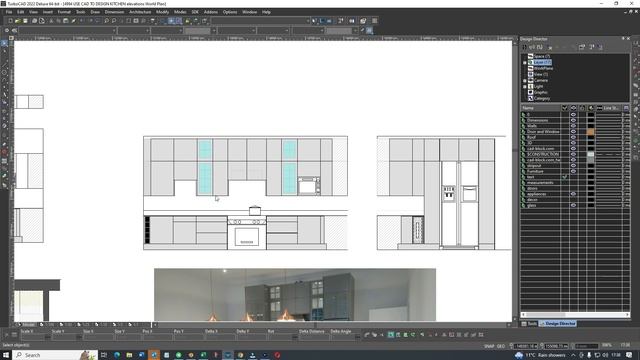Screen dimensions: 640x360
Task: Open the first property dropdown in second toolbar row
Action: pyautogui.click(x=67, y=31)
